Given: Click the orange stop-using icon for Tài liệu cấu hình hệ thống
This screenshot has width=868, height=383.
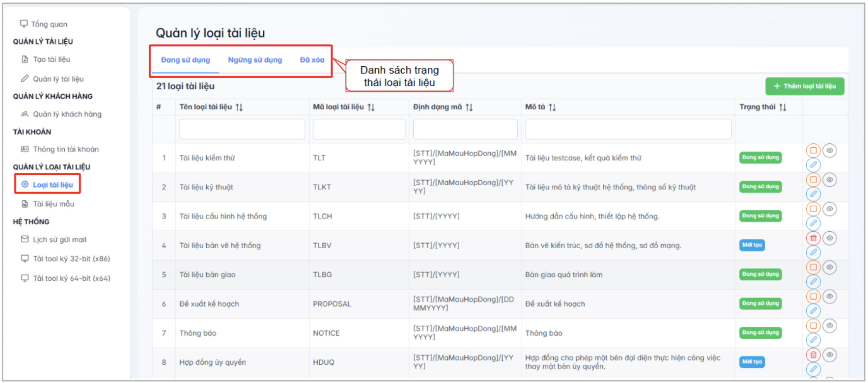Looking at the screenshot, I should coord(813,209).
